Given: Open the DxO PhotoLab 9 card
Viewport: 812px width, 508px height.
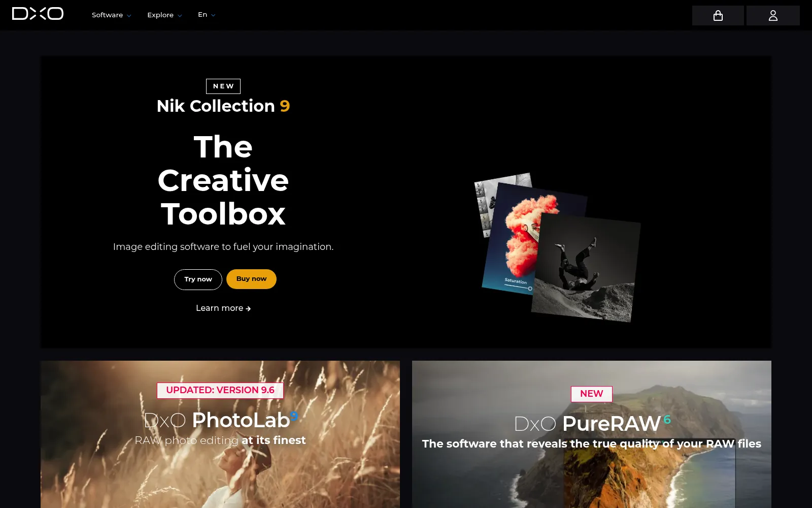Looking at the screenshot, I should [220, 434].
